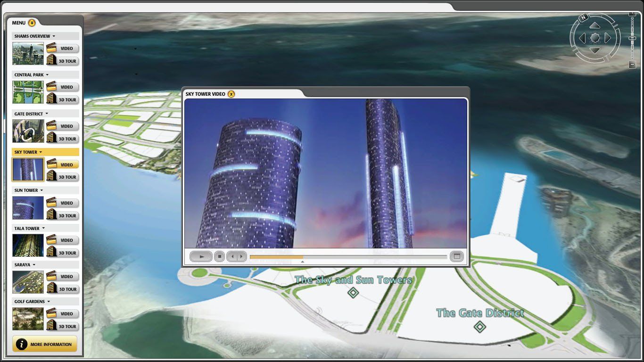
Task: Play the Gate District video
Action: (x=63, y=126)
